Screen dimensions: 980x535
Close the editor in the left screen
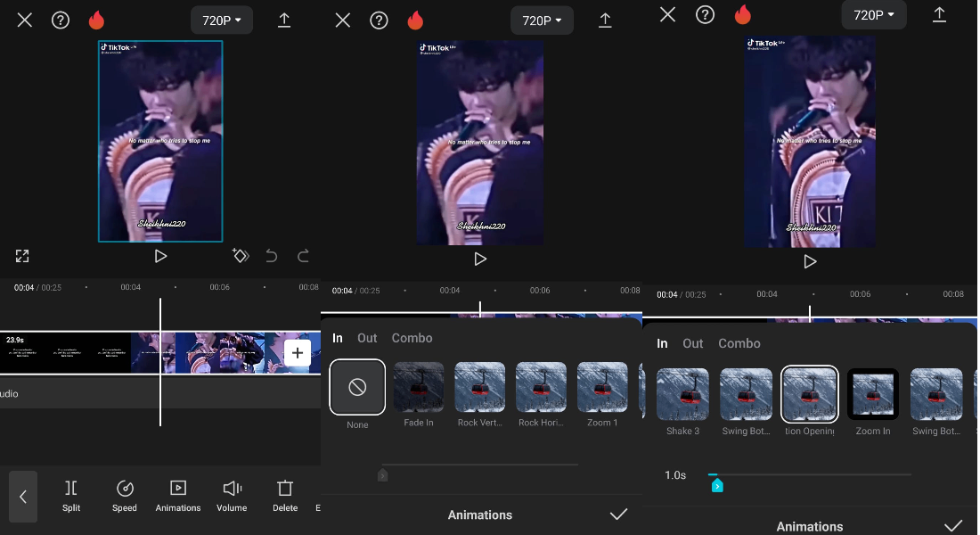[x=24, y=20]
